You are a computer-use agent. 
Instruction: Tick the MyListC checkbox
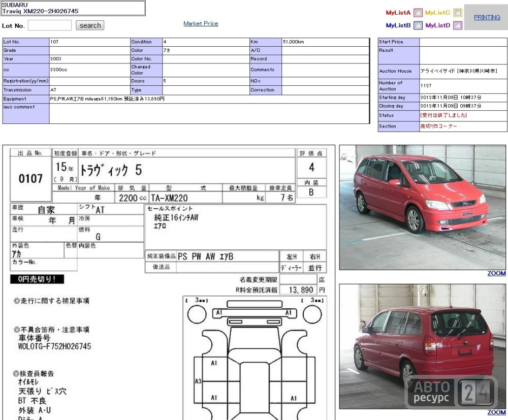coord(458,13)
